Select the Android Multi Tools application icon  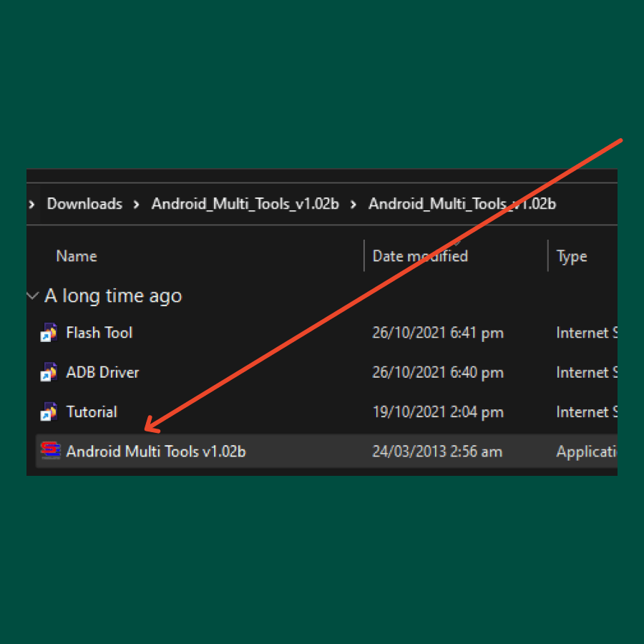pos(49,452)
